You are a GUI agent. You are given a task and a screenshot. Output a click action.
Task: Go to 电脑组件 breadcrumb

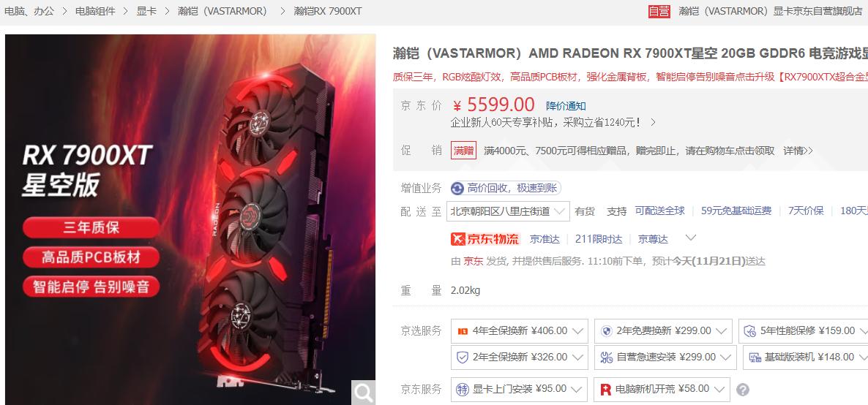pyautogui.click(x=95, y=11)
